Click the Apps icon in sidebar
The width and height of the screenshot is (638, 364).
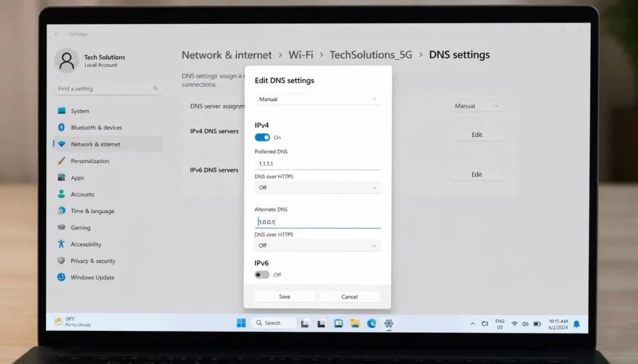[62, 177]
